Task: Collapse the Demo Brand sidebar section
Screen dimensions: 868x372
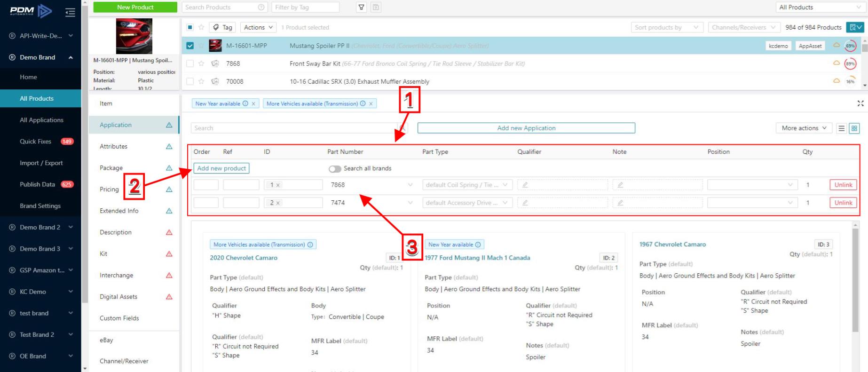Action: [x=71, y=57]
